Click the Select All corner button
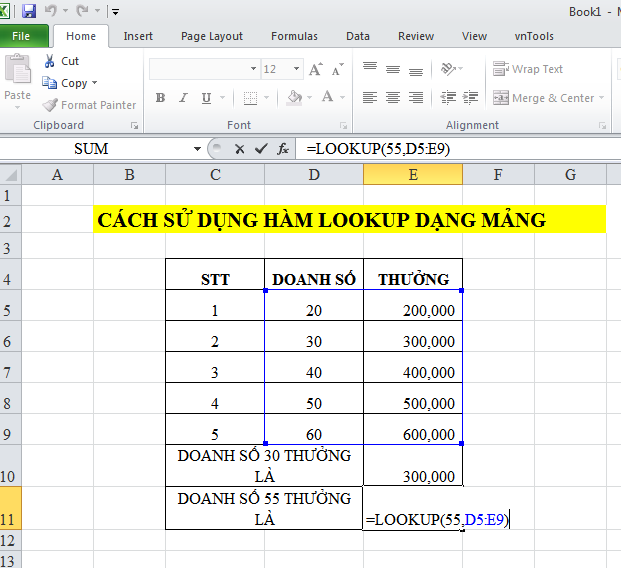 click(x=11, y=175)
